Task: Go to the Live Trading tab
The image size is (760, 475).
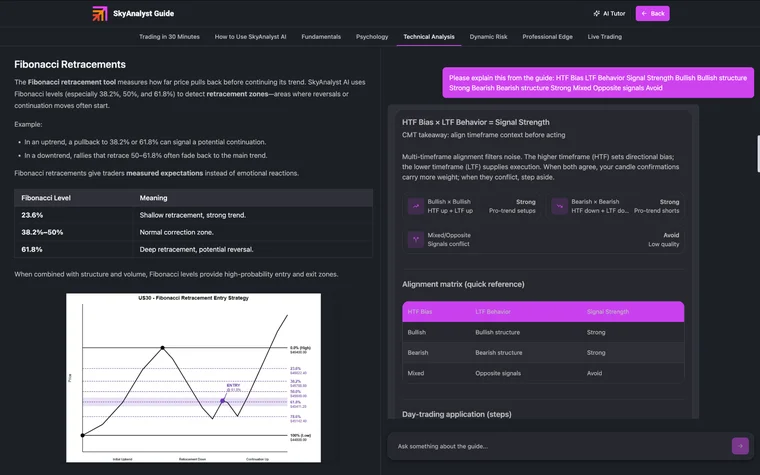Action: (x=604, y=37)
